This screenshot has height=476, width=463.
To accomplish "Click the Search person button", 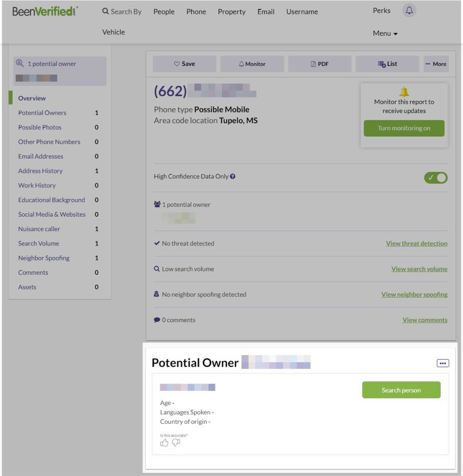I will pyautogui.click(x=401, y=390).
